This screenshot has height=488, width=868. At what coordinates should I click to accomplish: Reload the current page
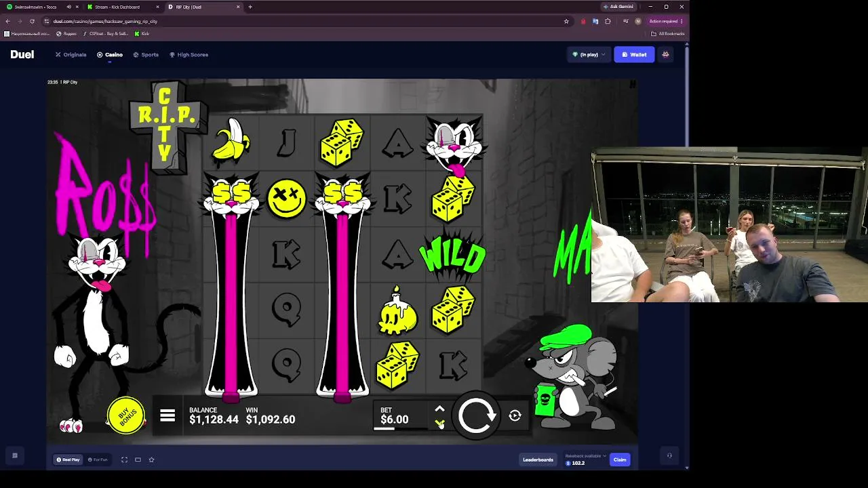click(x=32, y=21)
